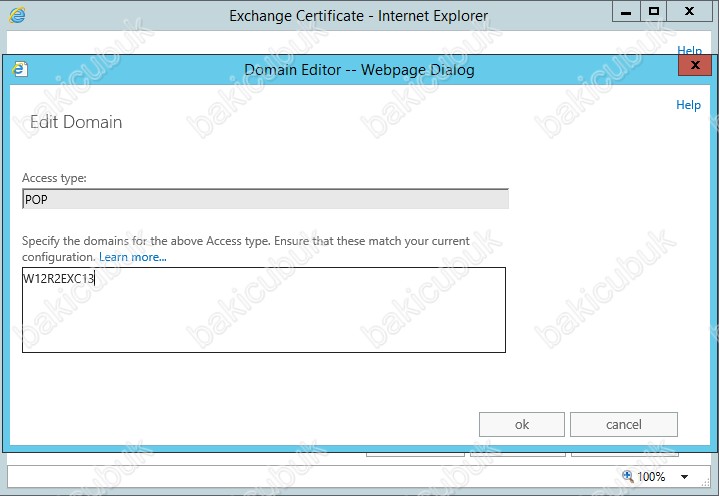
Task: Open the Learn more link
Action: pyautogui.click(x=133, y=257)
